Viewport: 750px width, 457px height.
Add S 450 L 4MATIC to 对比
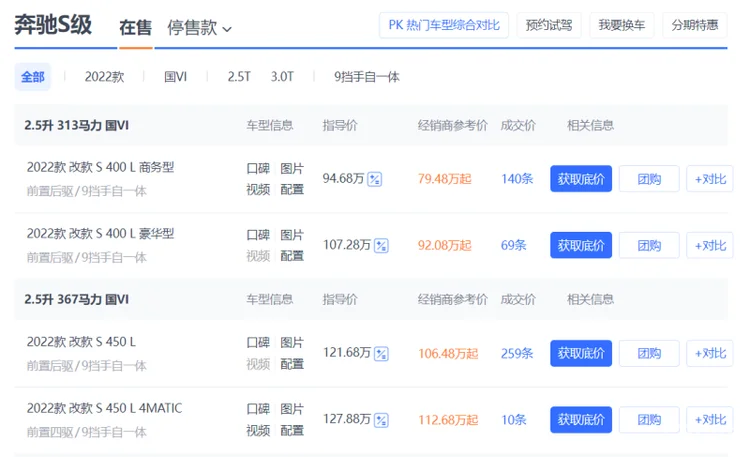click(x=710, y=420)
